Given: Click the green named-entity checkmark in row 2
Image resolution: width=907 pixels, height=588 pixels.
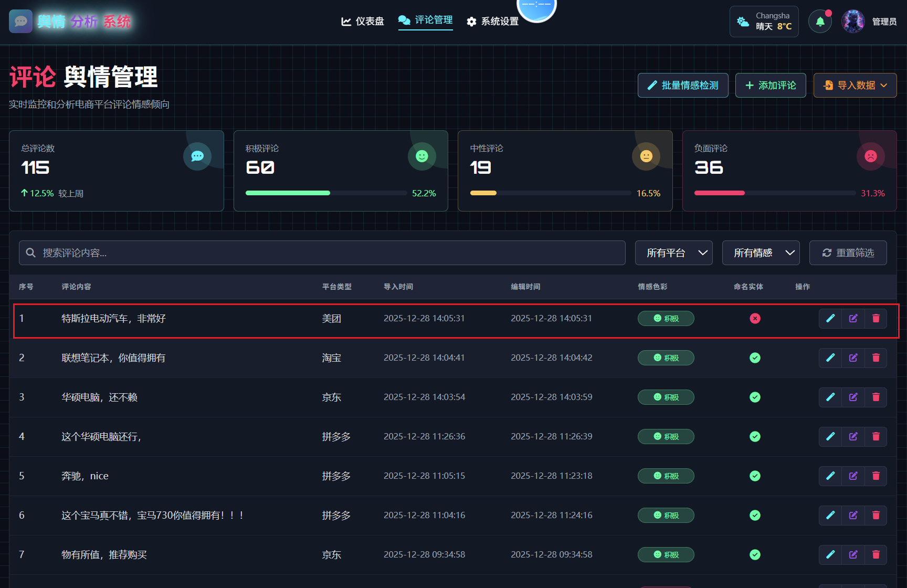Looking at the screenshot, I should tap(755, 358).
